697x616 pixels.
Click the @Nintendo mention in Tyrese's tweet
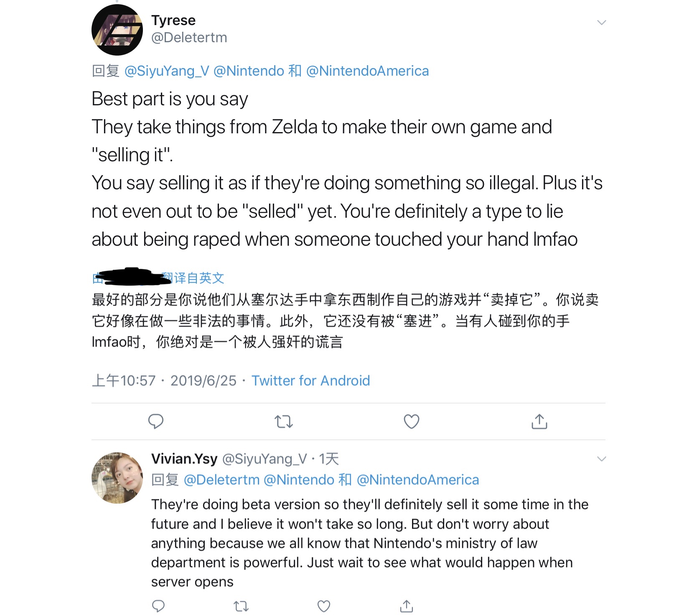coord(249,71)
